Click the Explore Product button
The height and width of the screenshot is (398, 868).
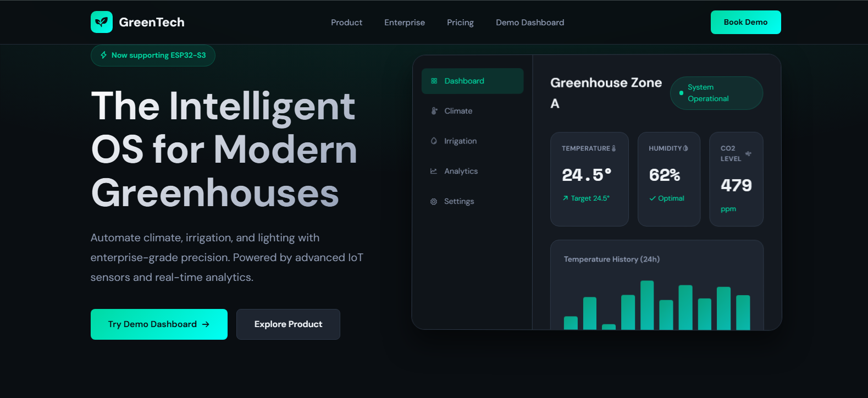(288, 324)
